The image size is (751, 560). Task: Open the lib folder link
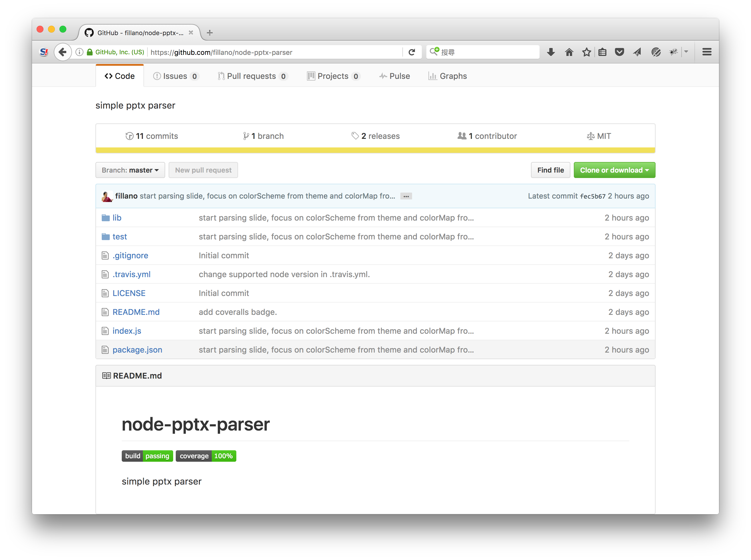pos(117,218)
